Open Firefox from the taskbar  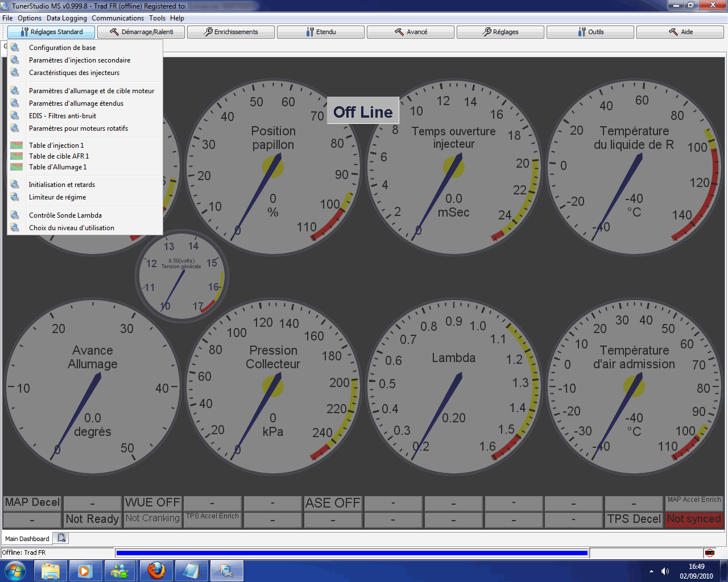(156, 570)
